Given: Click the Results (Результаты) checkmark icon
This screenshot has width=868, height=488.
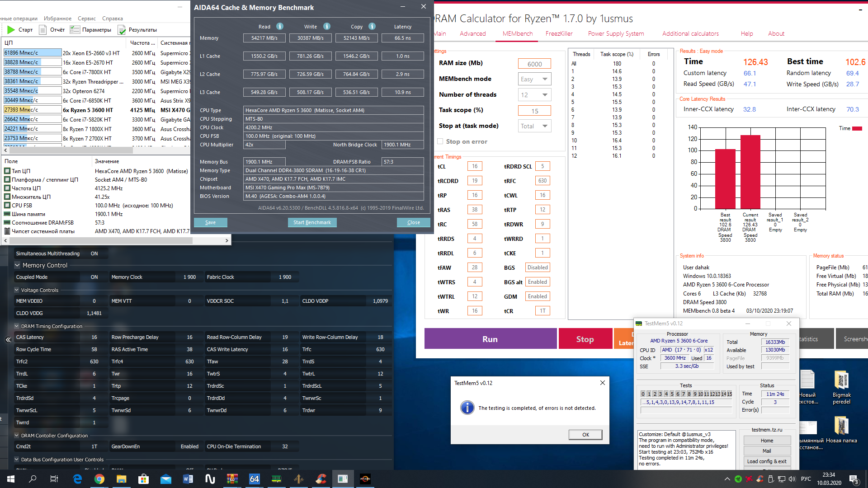Looking at the screenshot, I should pos(122,30).
